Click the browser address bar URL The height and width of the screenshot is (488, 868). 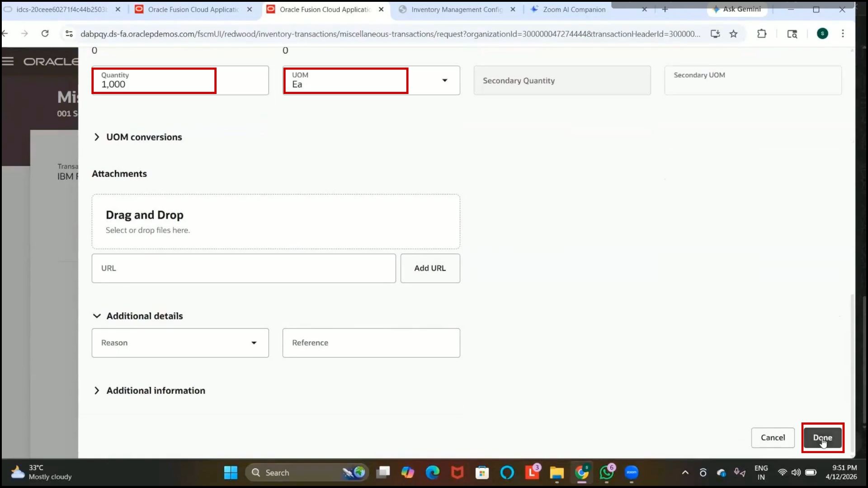390,34
